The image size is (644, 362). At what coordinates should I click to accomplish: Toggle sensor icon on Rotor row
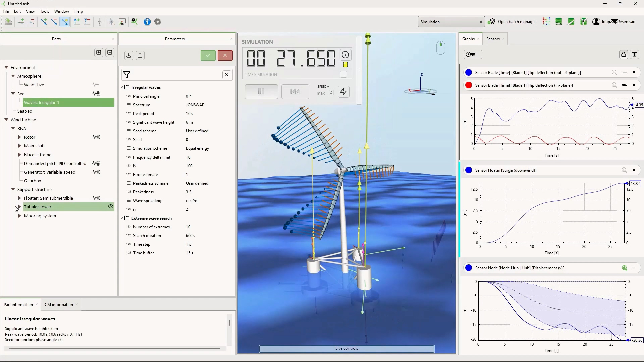tap(96, 137)
